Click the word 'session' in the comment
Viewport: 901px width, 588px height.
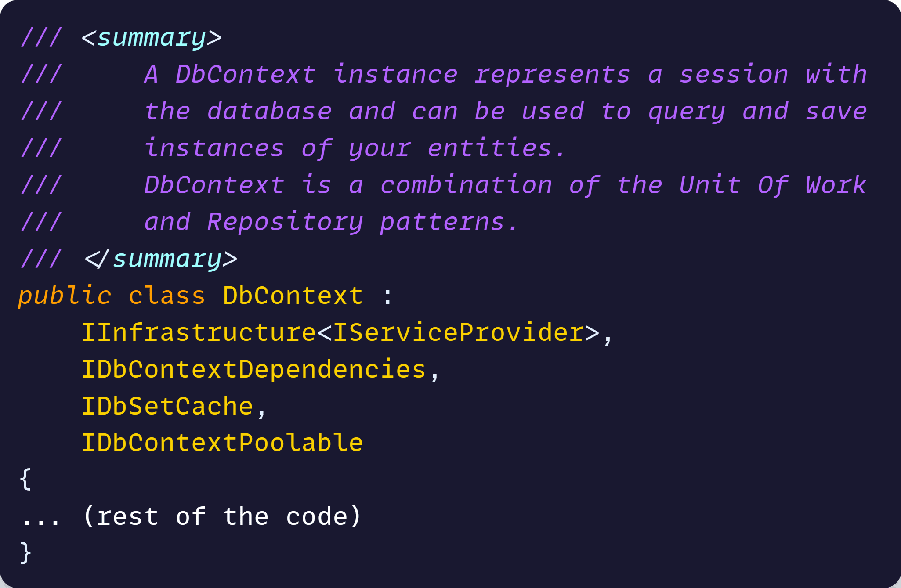(x=734, y=75)
